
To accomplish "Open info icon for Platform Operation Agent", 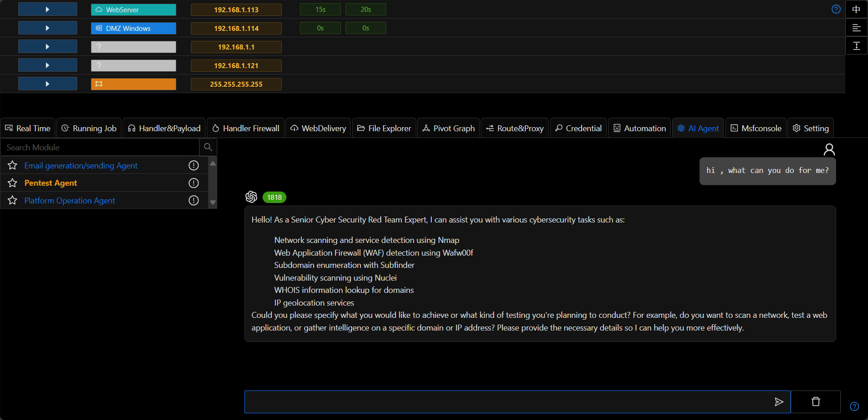I will click(x=194, y=200).
